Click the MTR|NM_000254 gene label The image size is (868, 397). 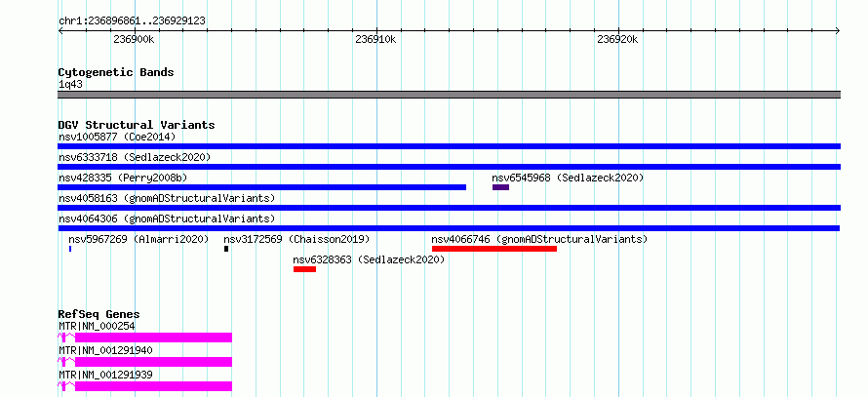[97, 326]
